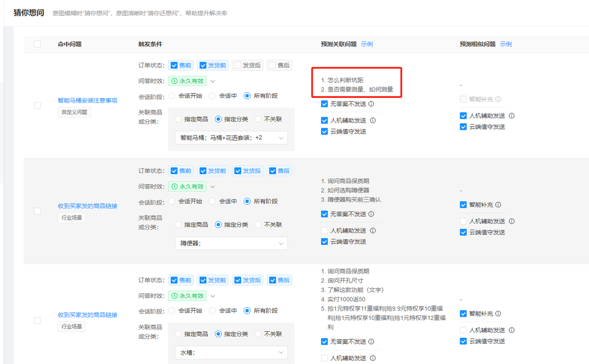Check 发货后 order status in 智能马桶 row

237,65
